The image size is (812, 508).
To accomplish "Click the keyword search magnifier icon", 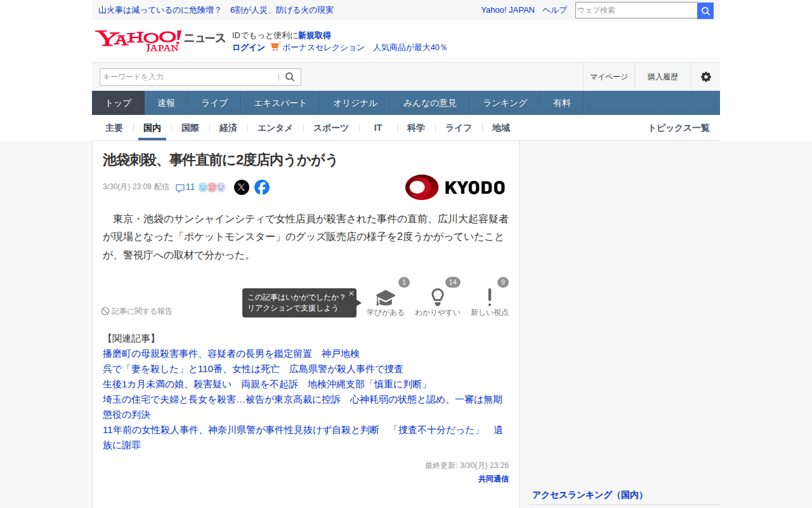I will pyautogui.click(x=290, y=77).
